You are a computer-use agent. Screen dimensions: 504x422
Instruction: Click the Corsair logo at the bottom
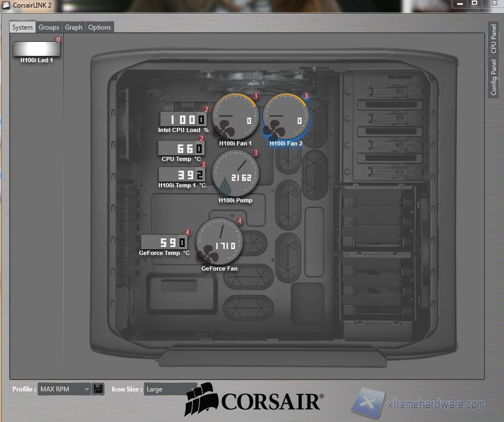point(254,401)
